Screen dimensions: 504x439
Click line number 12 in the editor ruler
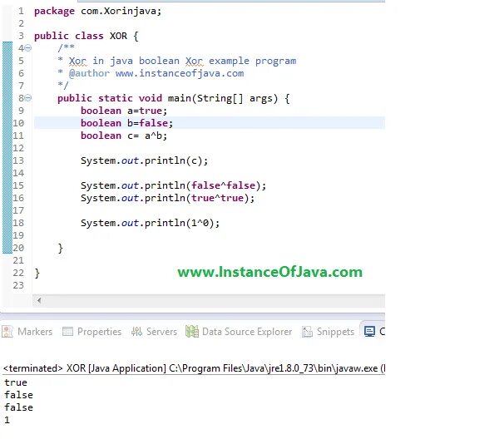point(18,148)
